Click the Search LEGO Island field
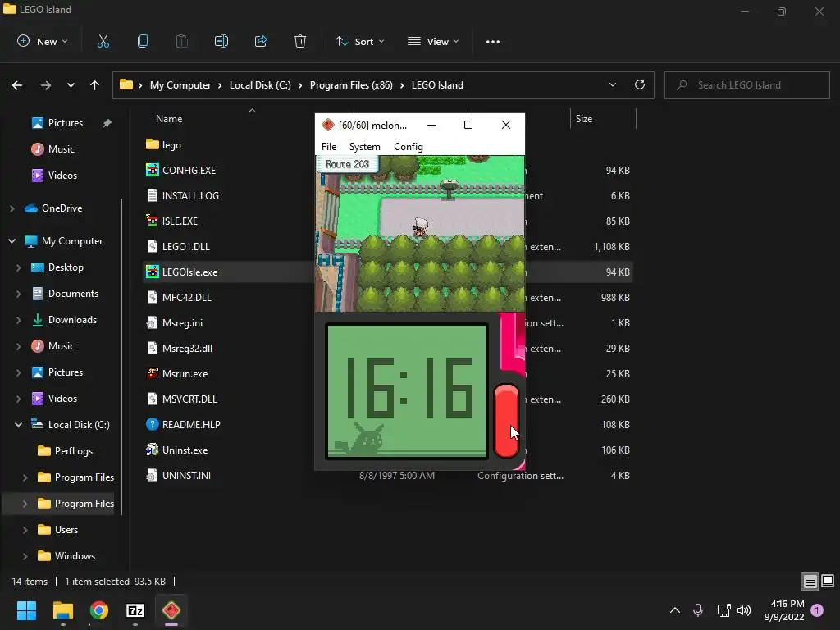 (x=747, y=85)
